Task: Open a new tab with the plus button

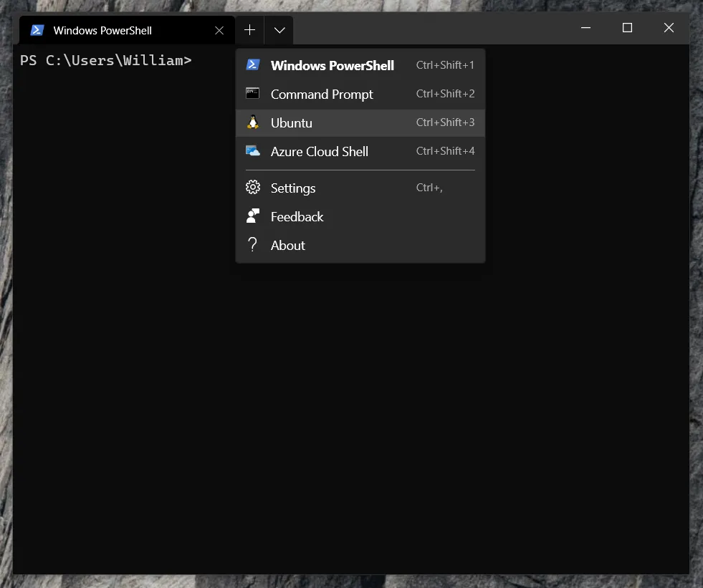Action: pyautogui.click(x=249, y=30)
